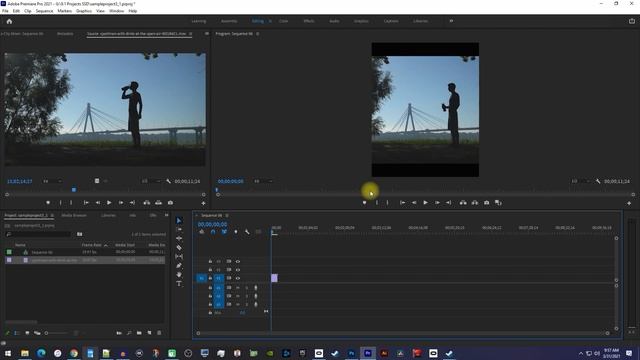
Task: Open Source monitor zoom level dropdown
Action: pyautogui.click(x=53, y=181)
